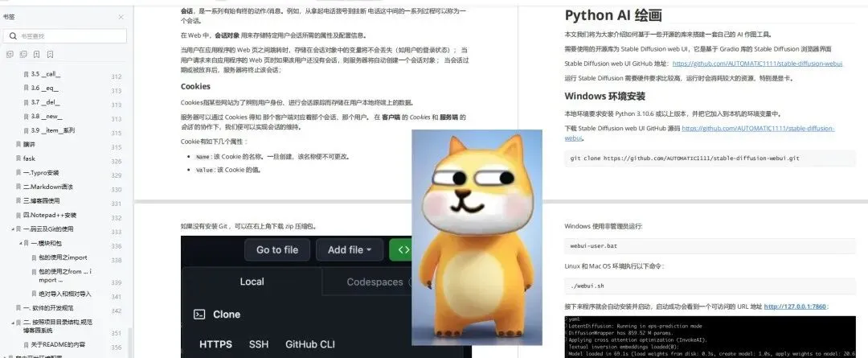
Task: Open the Add file dropdown
Action: point(350,250)
